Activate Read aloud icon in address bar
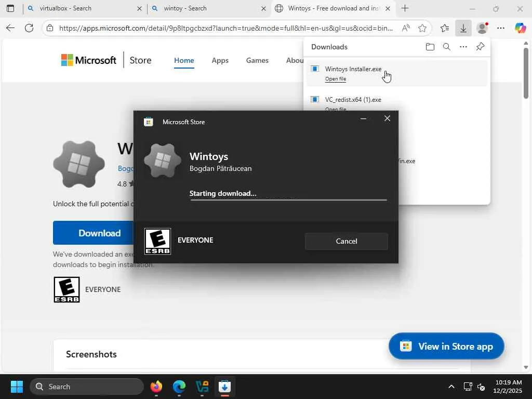The height and width of the screenshot is (399, 532). point(405,28)
